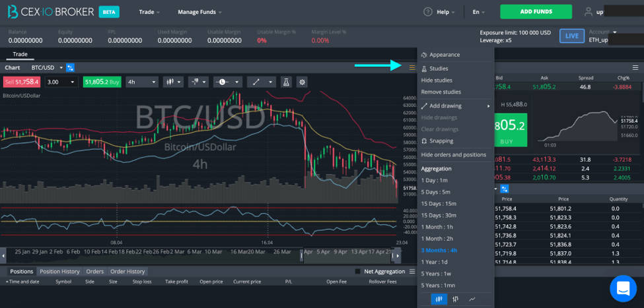Open the clock icon price-type dropdown
This screenshot has width=644, height=308.
point(228,82)
